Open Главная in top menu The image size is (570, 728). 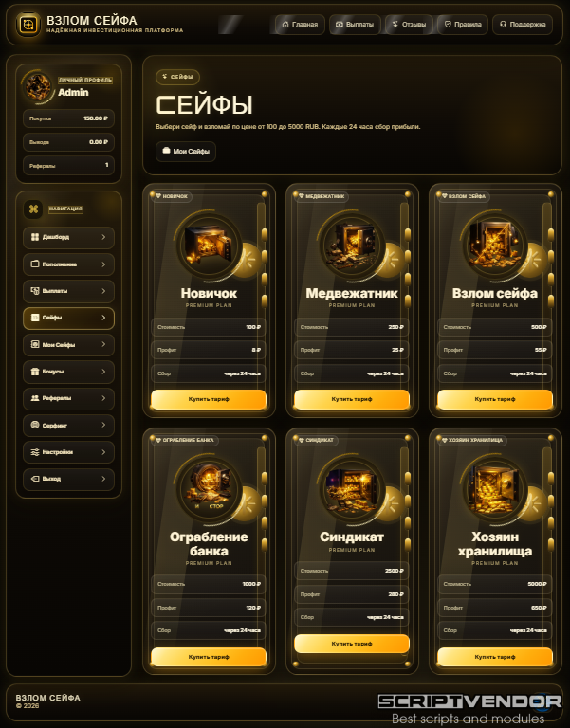tap(300, 24)
